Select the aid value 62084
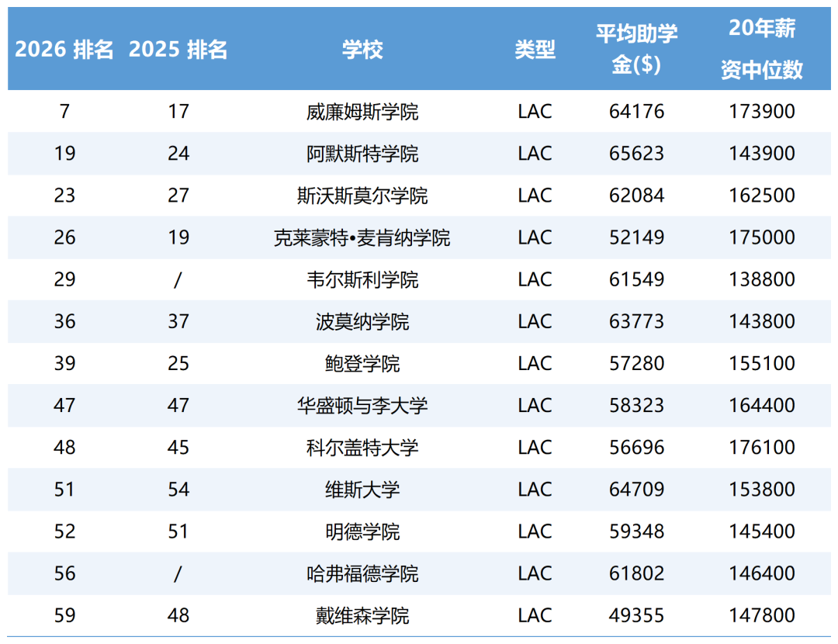Screen dimensions: 838x644 636,196
